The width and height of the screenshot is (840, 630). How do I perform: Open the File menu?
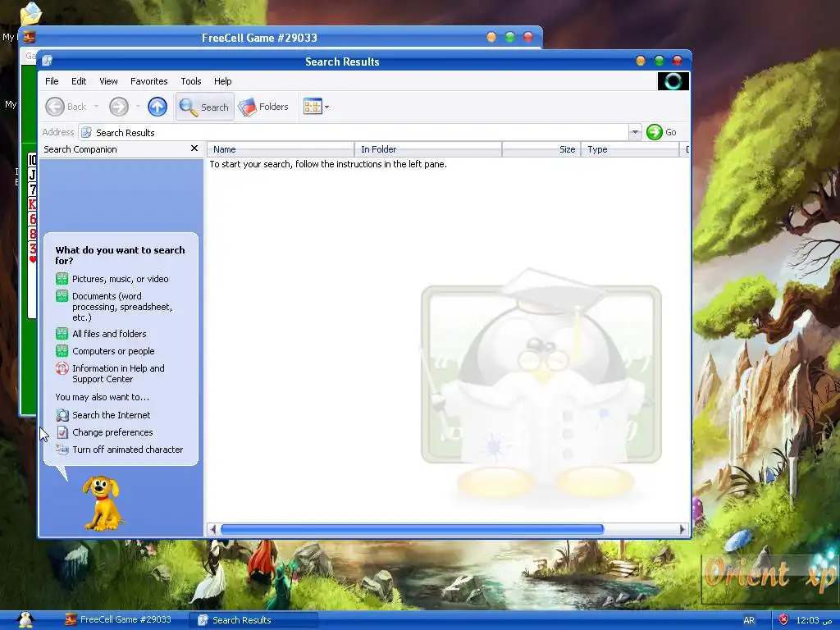pyautogui.click(x=52, y=81)
